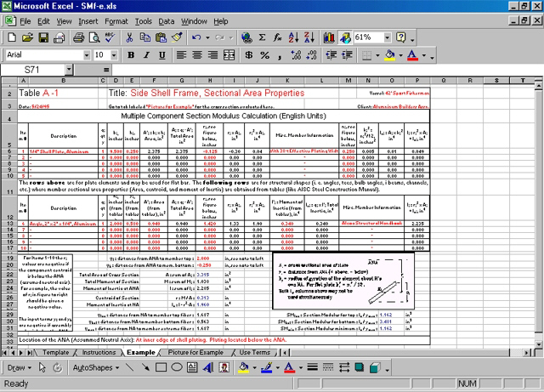Switch to the Template sheet tab
This screenshot has width=544, height=392.
click(x=55, y=352)
